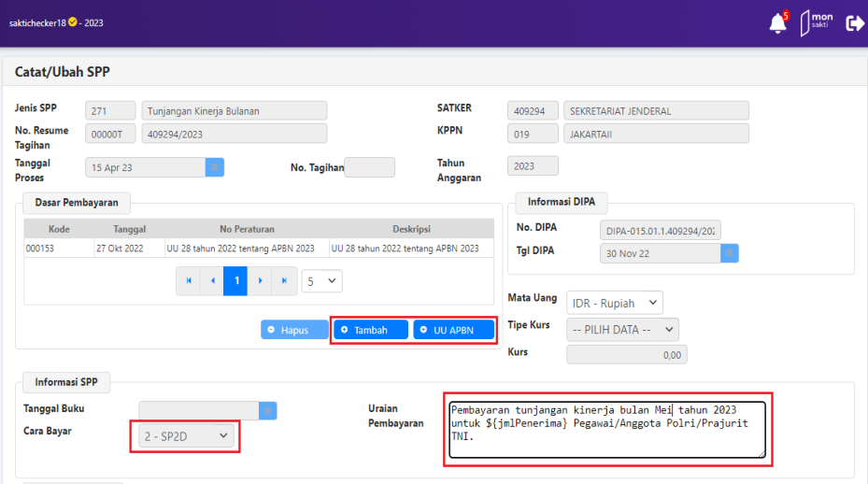Expand the Mata Uang currency dropdown
Screen dimensions: 868x484
pyautogui.click(x=615, y=303)
